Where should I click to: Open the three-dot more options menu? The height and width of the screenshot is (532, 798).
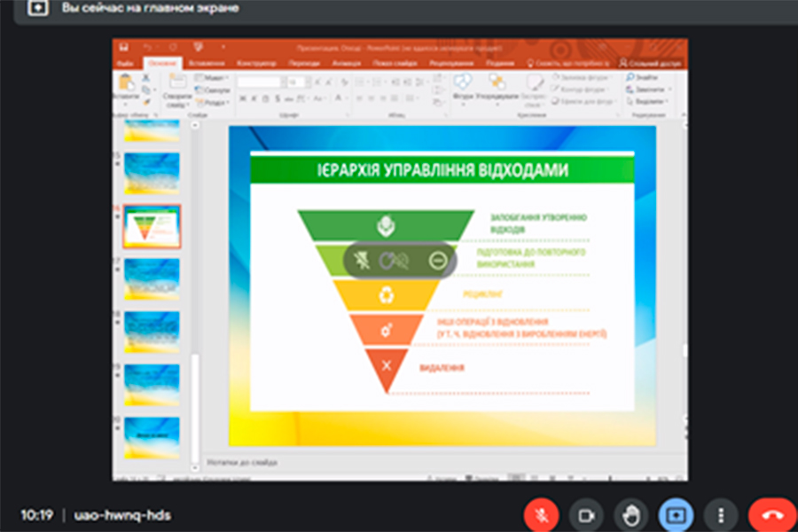pos(721,515)
